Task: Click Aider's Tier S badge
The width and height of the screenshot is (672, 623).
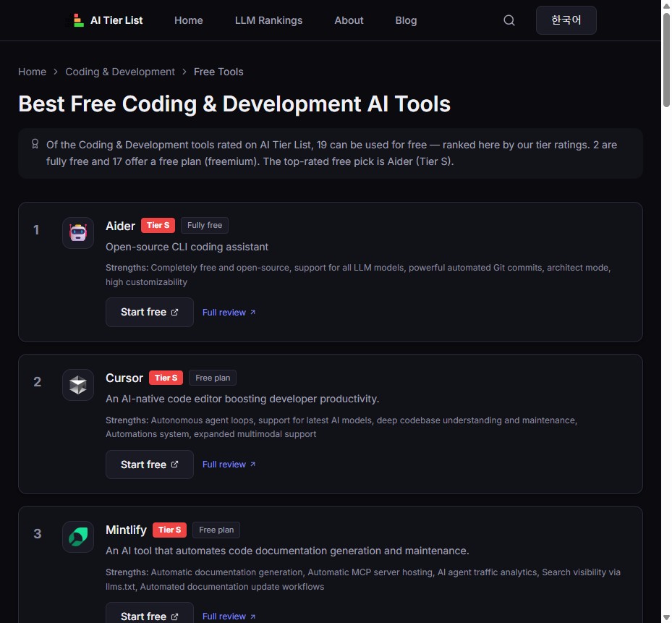Action: (158, 225)
